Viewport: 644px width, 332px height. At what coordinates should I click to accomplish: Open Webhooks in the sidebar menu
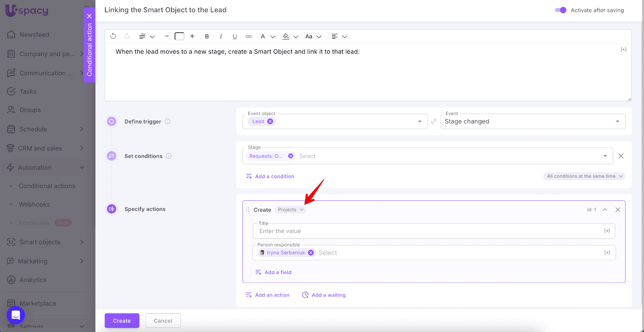[34, 204]
